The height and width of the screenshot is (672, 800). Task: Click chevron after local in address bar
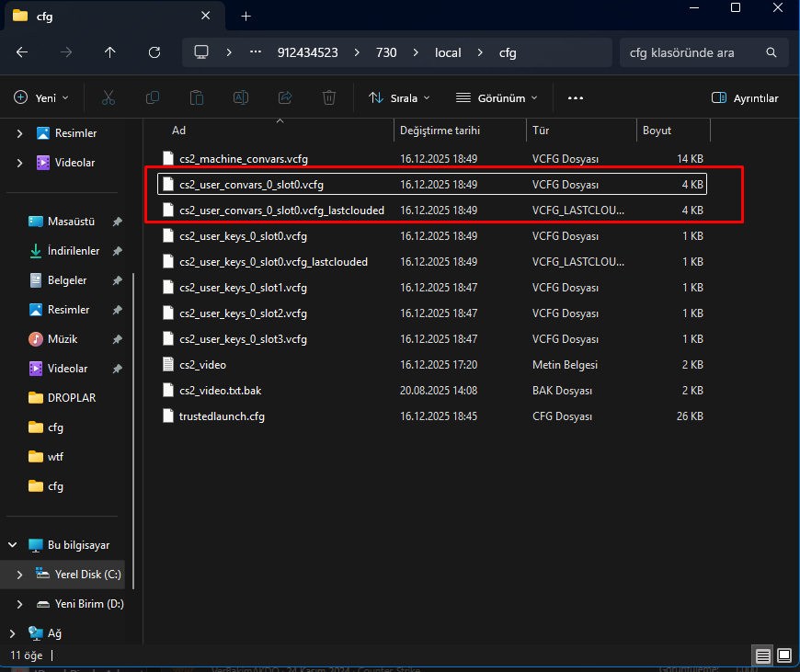coord(480,52)
